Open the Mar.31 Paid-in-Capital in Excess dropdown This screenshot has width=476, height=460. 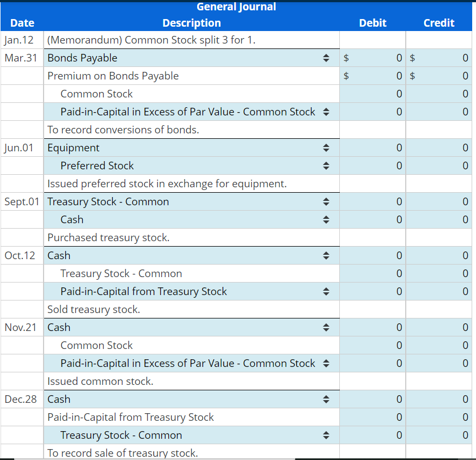(192, 112)
